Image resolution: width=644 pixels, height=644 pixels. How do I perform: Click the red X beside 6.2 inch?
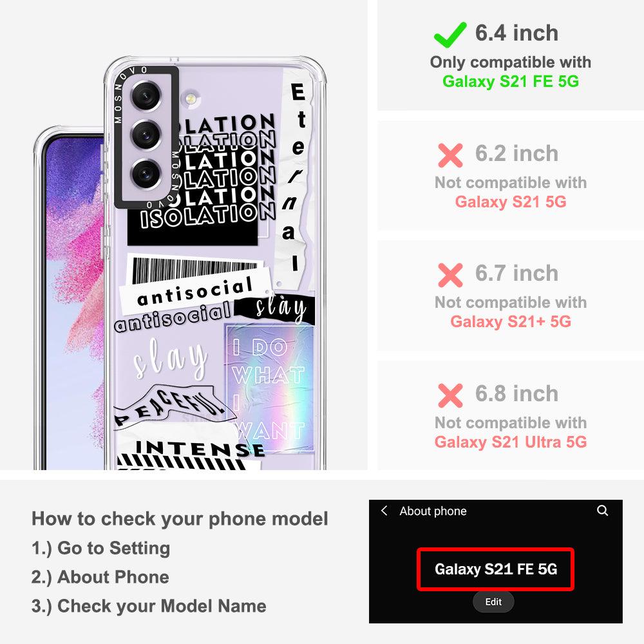(450, 155)
